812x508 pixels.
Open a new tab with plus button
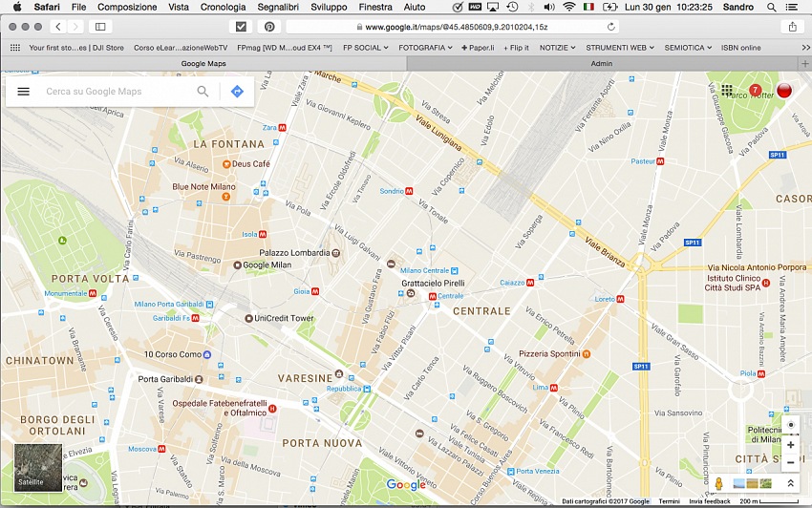coord(804,64)
